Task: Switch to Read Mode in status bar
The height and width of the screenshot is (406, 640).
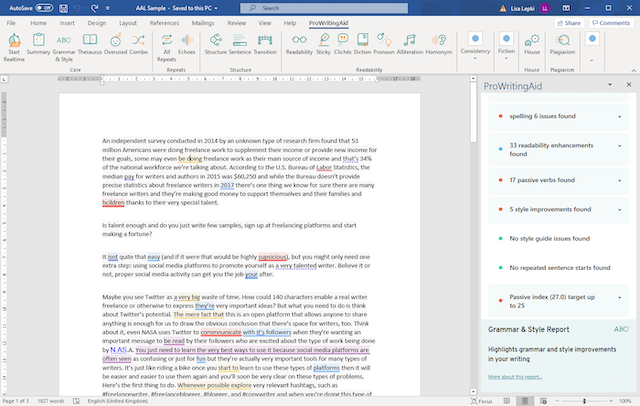Action: (507, 401)
